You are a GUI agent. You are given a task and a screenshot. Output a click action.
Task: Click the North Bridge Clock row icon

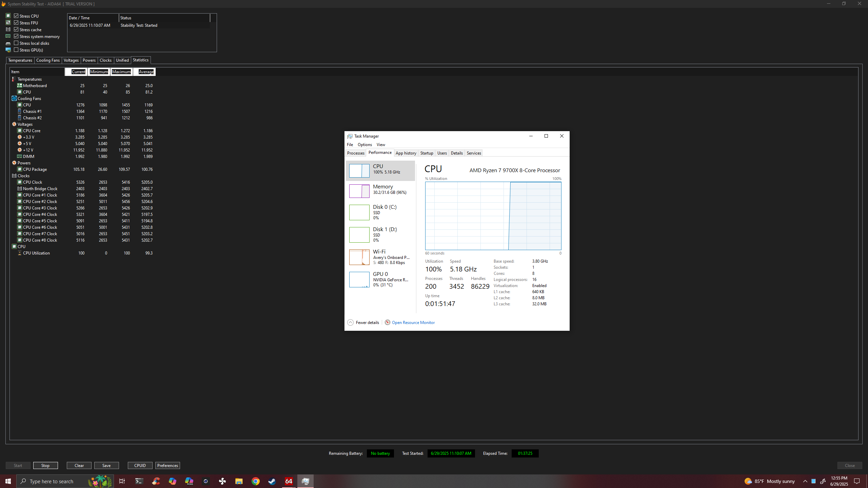tap(20, 188)
